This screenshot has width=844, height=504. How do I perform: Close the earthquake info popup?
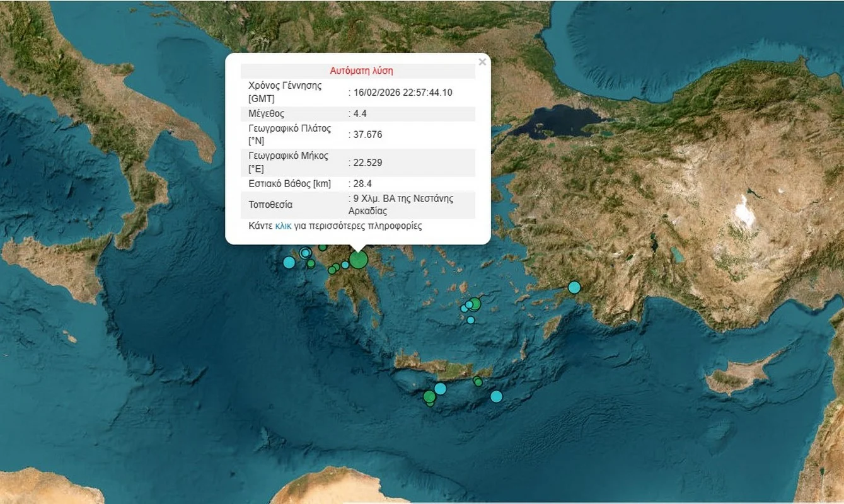coord(482,62)
